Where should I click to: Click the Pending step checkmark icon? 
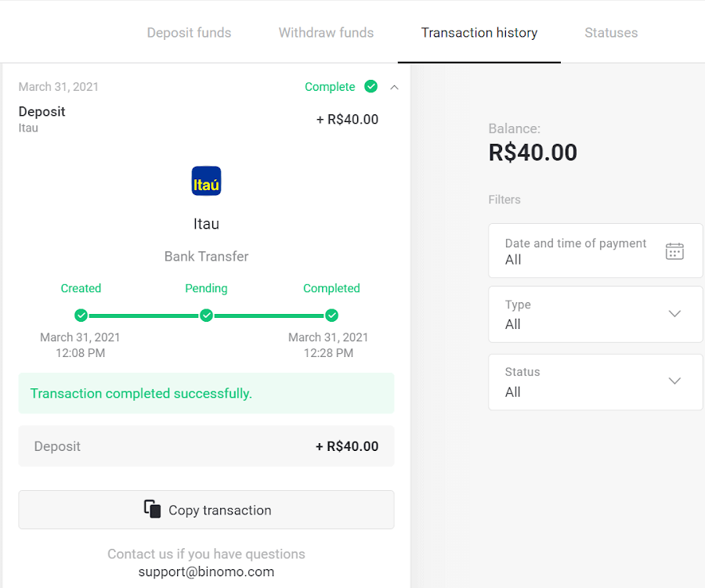pos(206,316)
